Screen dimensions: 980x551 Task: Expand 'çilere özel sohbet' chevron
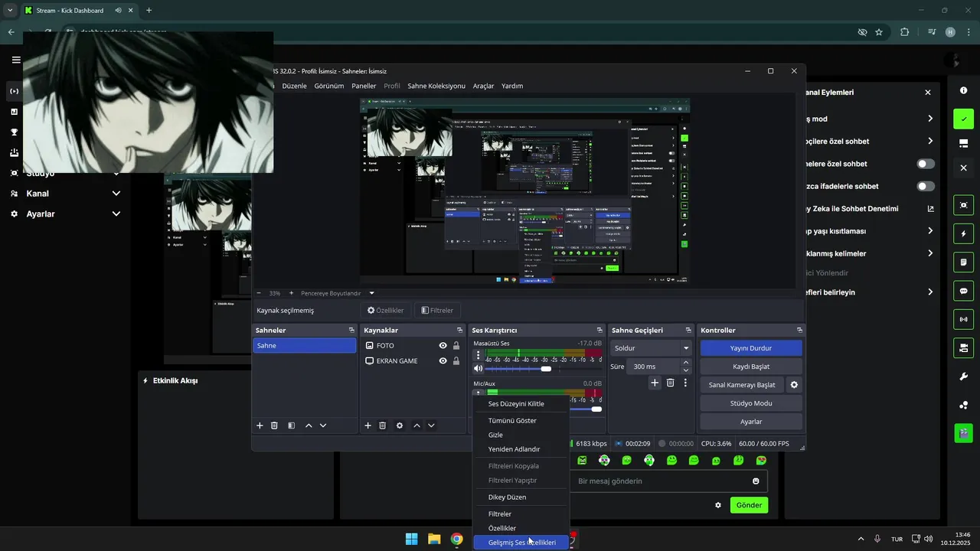pos(930,141)
